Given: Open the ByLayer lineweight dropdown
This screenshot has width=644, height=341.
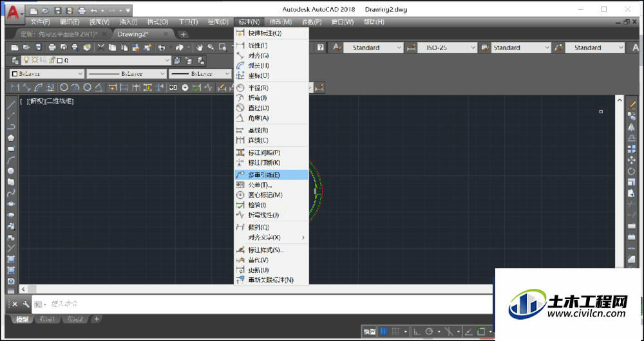Looking at the screenshot, I should (200, 74).
